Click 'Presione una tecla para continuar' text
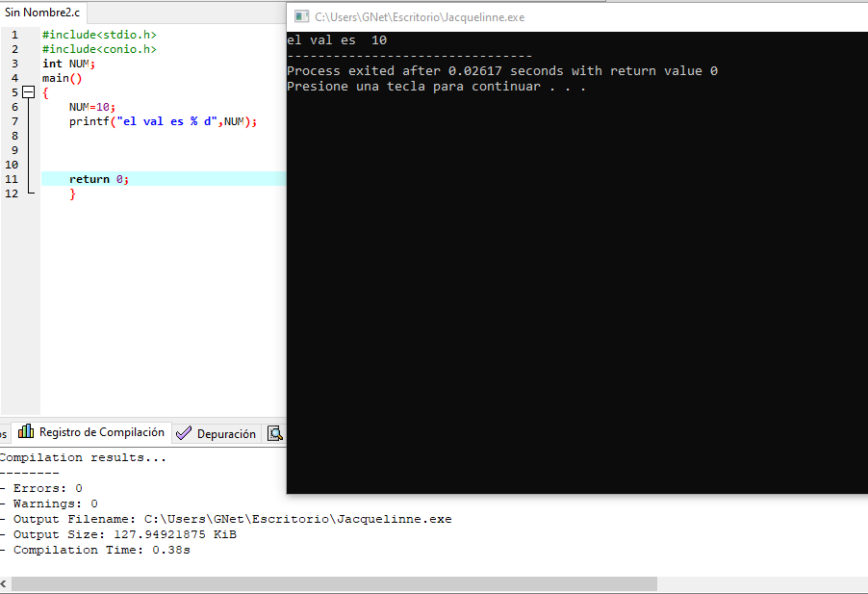This screenshot has width=868, height=594. pyautogui.click(x=436, y=87)
